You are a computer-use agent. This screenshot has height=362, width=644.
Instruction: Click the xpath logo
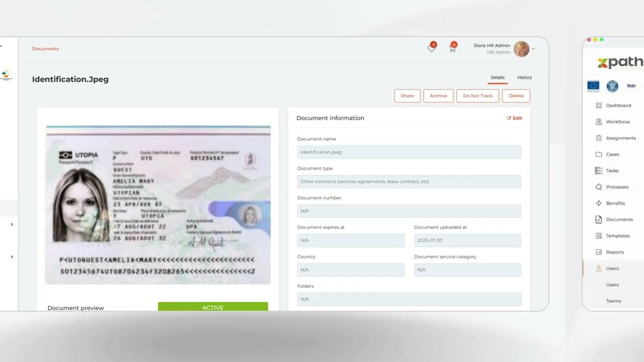[x=620, y=62]
